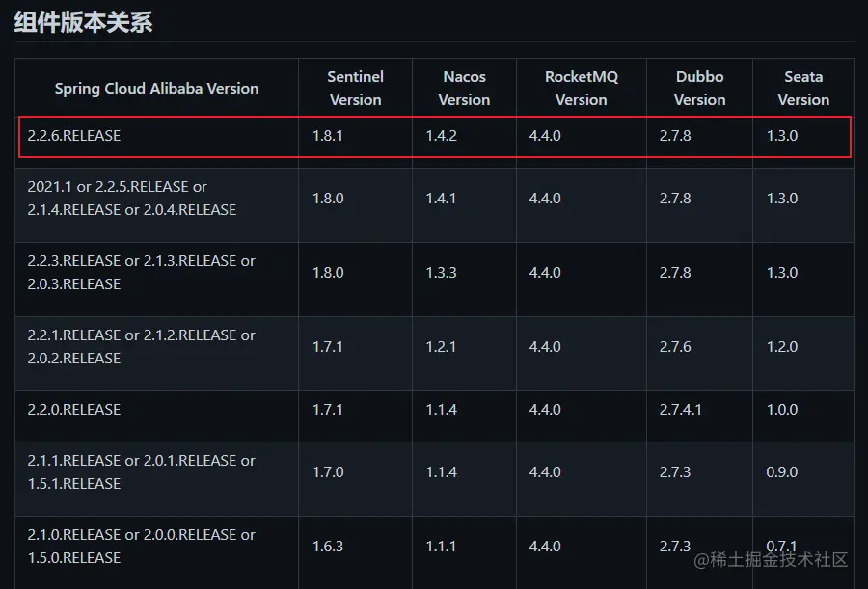Select the Seata Version column header
868x589 pixels.
(803, 88)
